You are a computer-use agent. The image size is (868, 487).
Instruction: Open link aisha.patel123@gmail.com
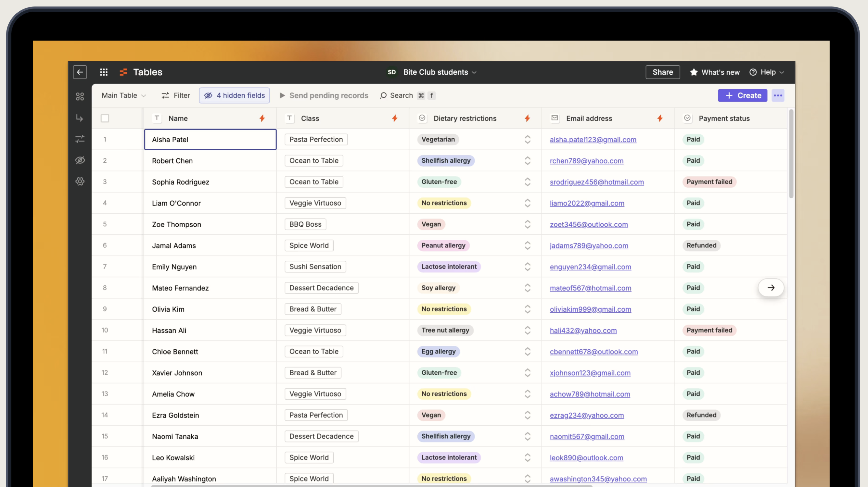[x=593, y=139]
